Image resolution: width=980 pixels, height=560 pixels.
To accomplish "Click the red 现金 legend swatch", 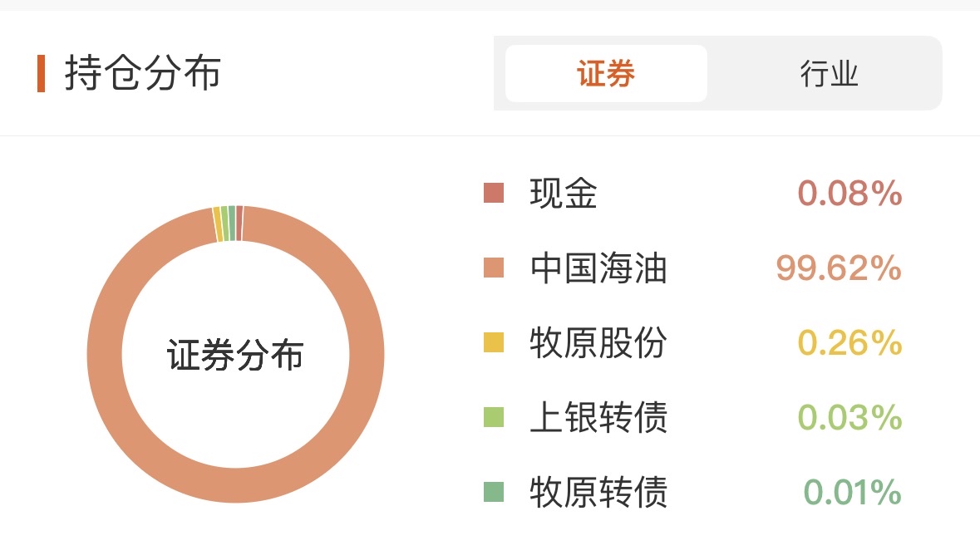I will [x=494, y=193].
